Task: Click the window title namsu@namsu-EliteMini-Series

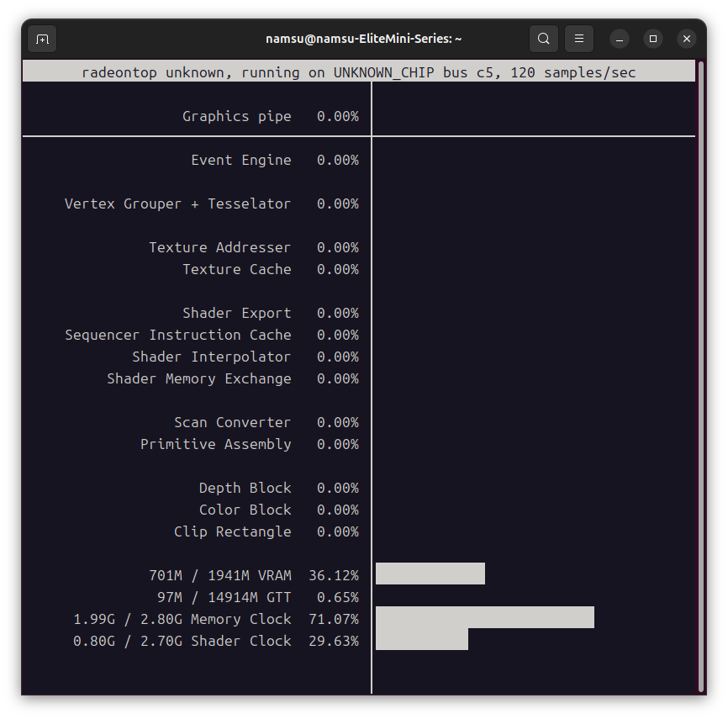Action: 363,39
